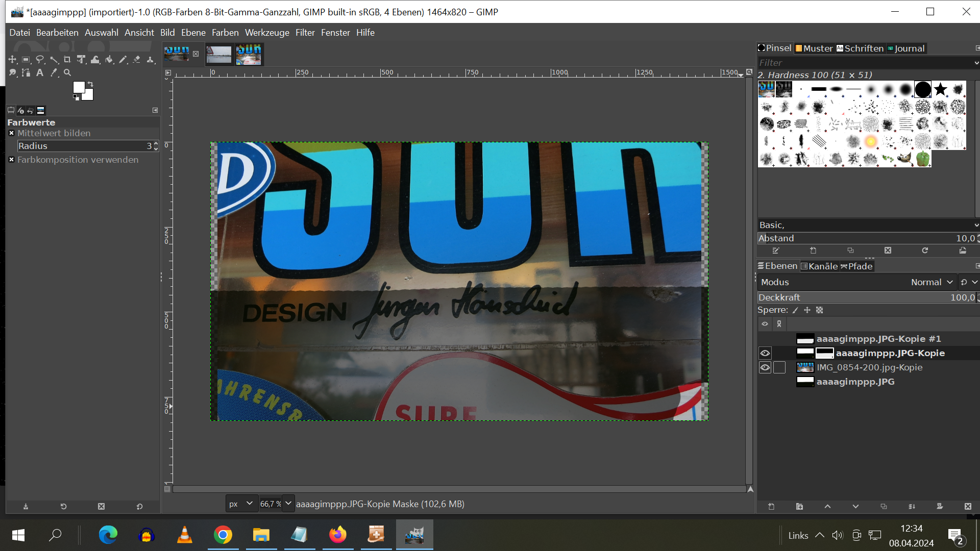Create a new layer group
The height and width of the screenshot is (551, 980).
point(799,507)
